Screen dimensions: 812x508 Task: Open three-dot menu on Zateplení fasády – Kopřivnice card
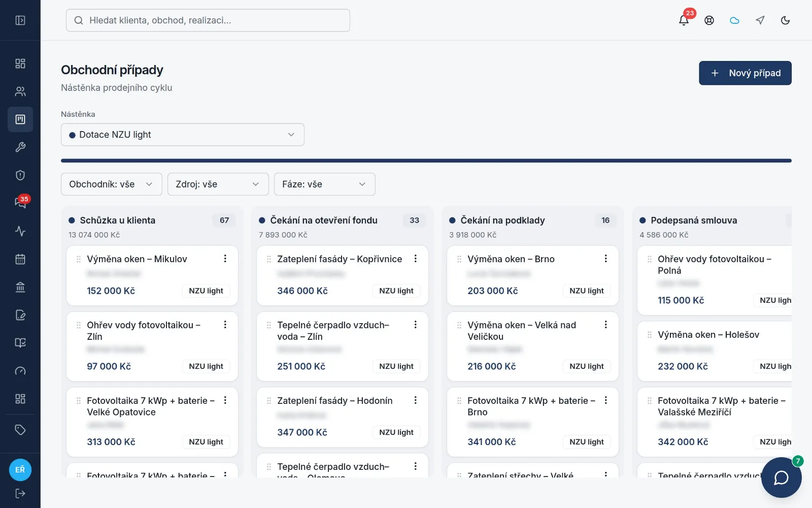tap(415, 259)
